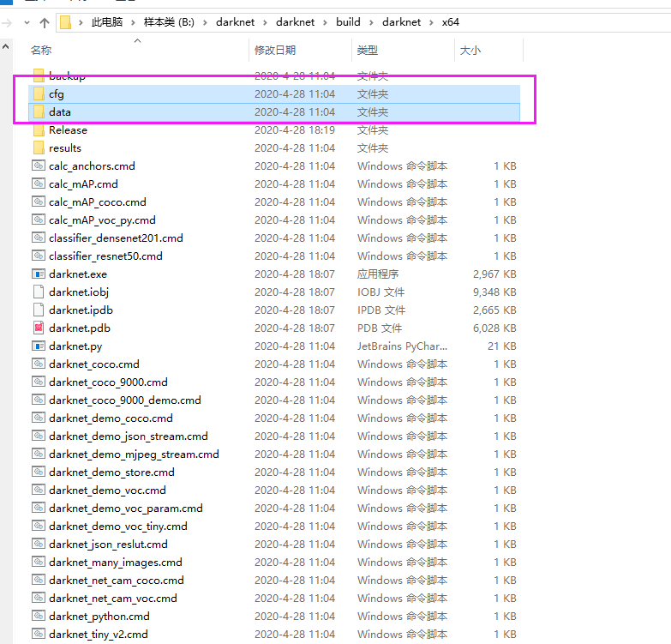The width and height of the screenshot is (671, 644).
Task: Select the darknet.exe application icon
Action: click(39, 274)
